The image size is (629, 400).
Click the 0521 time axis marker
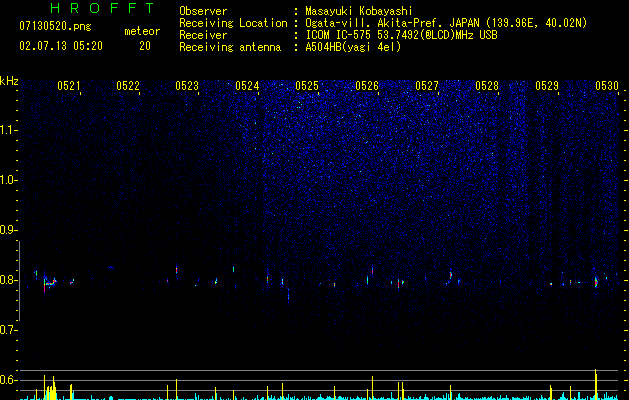[69, 86]
